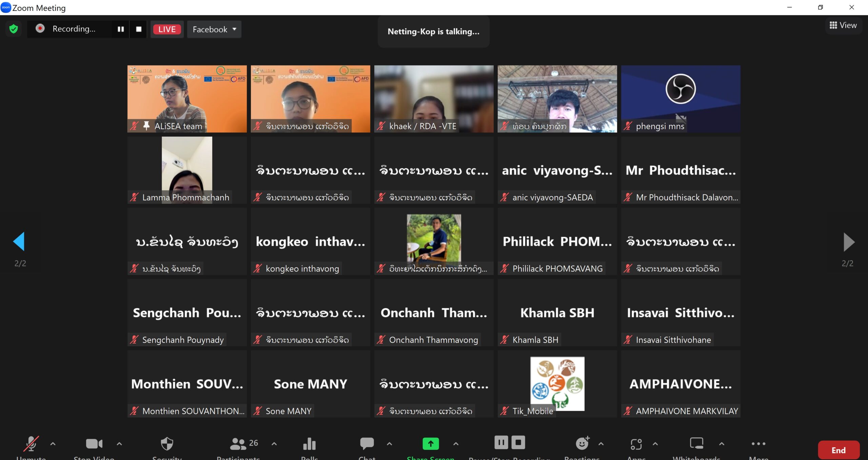This screenshot has height=460, width=868.
Task: Pause the recording in top bar
Action: [121, 29]
